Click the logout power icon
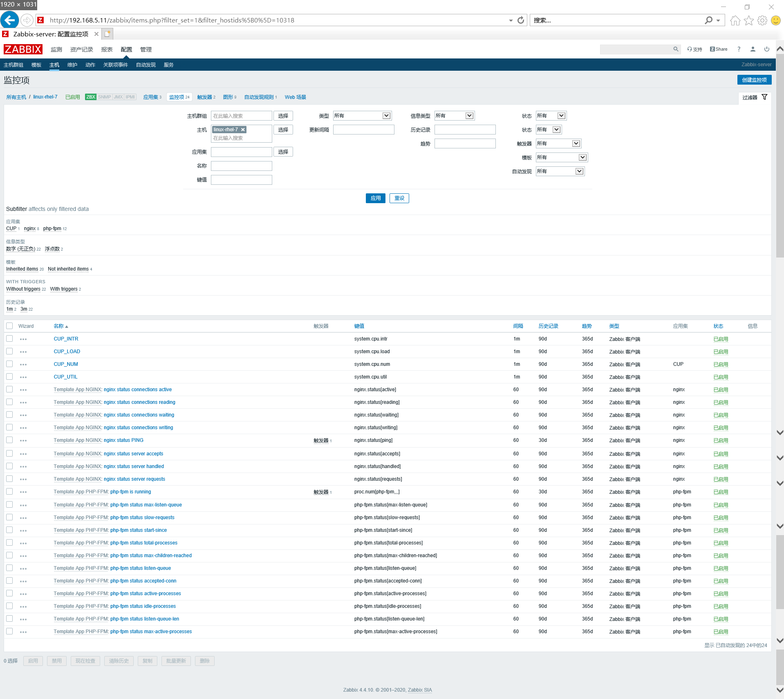 766,49
